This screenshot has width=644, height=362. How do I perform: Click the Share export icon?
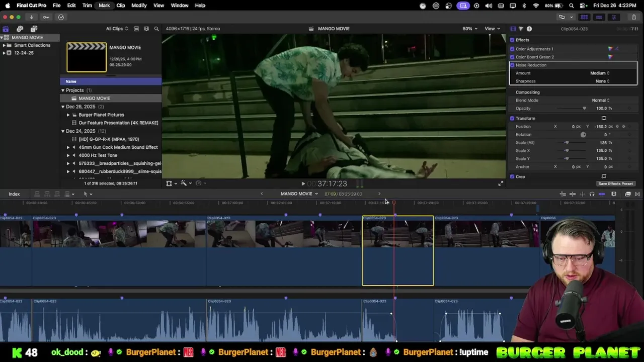(x=633, y=17)
